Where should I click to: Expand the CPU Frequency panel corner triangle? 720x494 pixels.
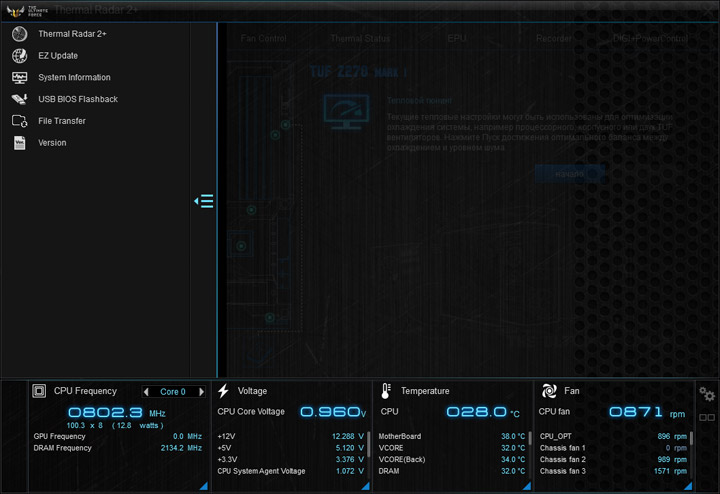click(x=204, y=486)
